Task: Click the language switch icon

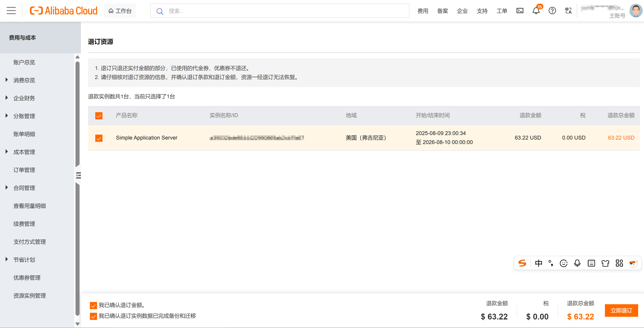Action: click(x=568, y=11)
